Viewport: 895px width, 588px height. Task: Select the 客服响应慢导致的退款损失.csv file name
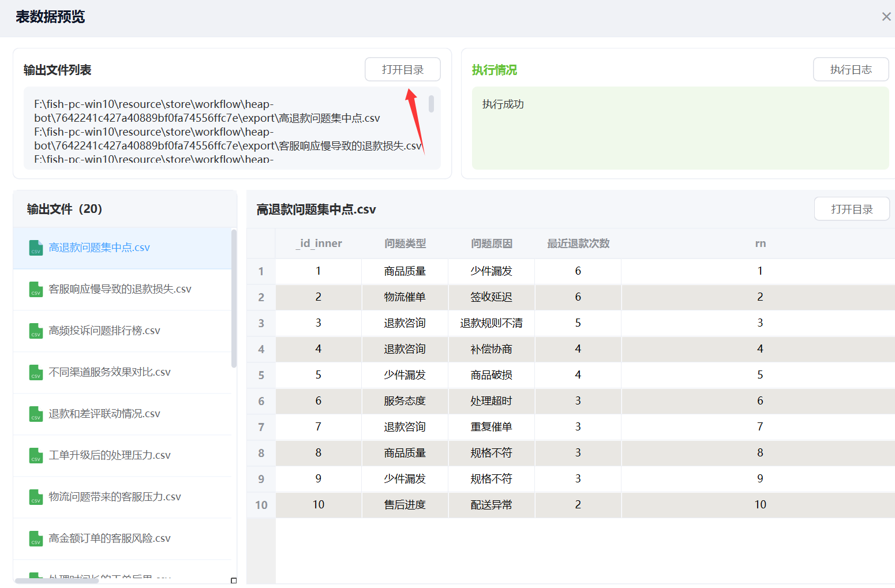coord(119,289)
